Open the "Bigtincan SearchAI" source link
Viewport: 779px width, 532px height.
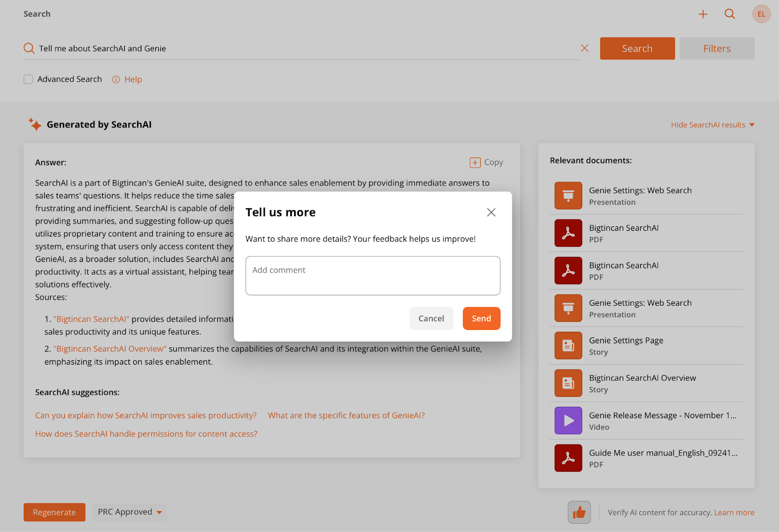(x=92, y=319)
